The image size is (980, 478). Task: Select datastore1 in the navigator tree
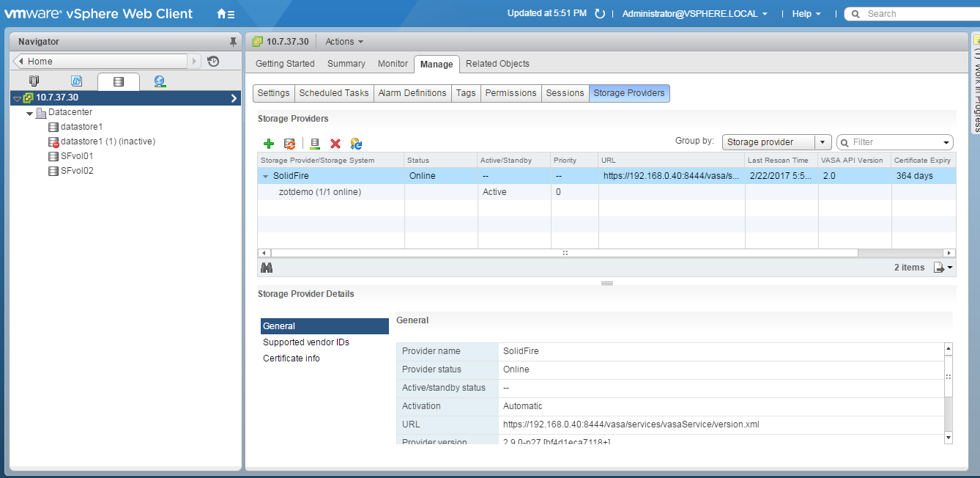coord(81,127)
